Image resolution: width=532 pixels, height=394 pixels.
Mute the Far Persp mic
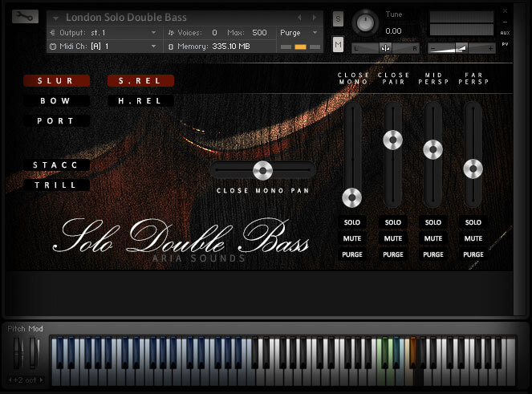[x=473, y=238]
